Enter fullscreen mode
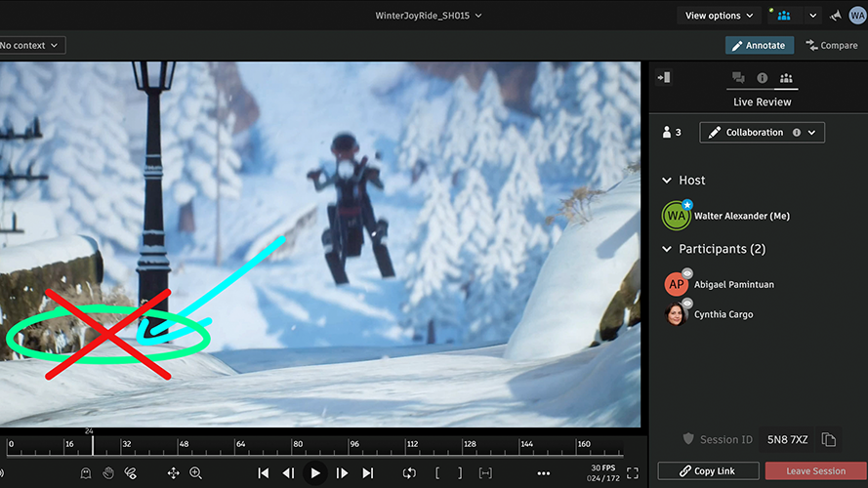 tap(633, 473)
